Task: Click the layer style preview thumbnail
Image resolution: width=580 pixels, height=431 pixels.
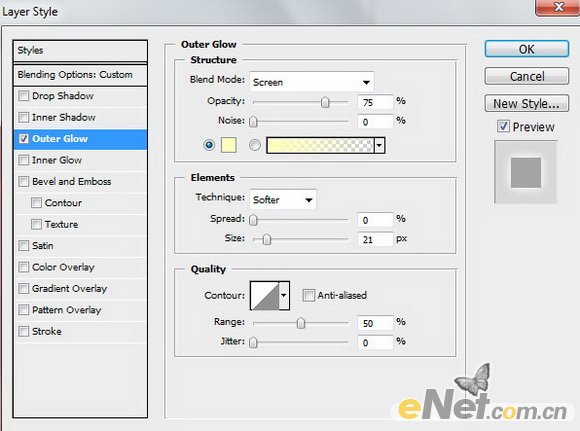Action: tap(526, 172)
